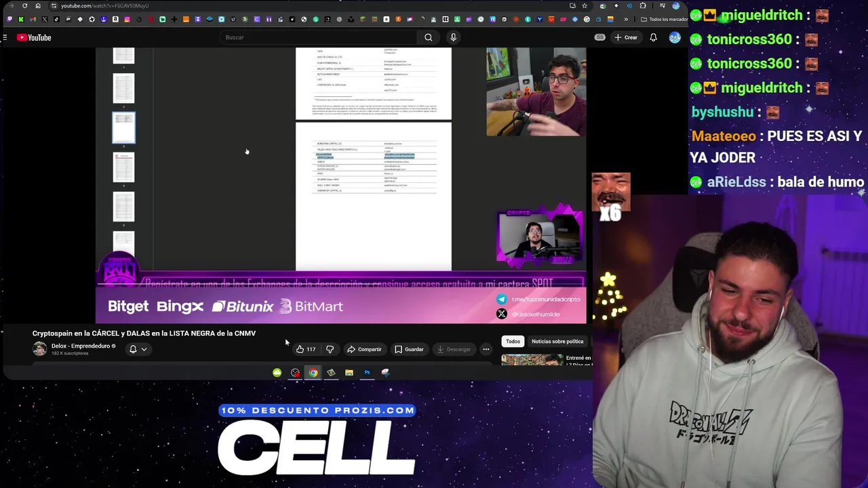Select the Todos filter chip
The height and width of the screenshot is (488, 868).
[513, 342]
